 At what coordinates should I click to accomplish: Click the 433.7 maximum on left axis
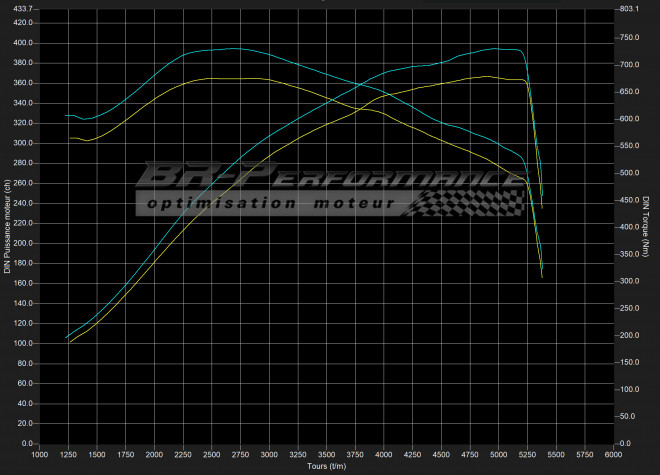coord(20,9)
